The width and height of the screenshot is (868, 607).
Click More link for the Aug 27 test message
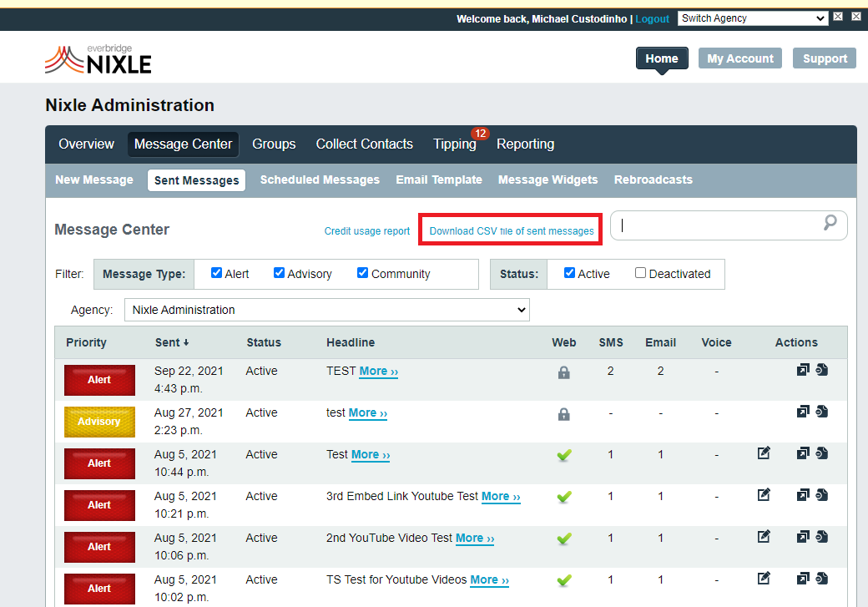pyautogui.click(x=367, y=412)
